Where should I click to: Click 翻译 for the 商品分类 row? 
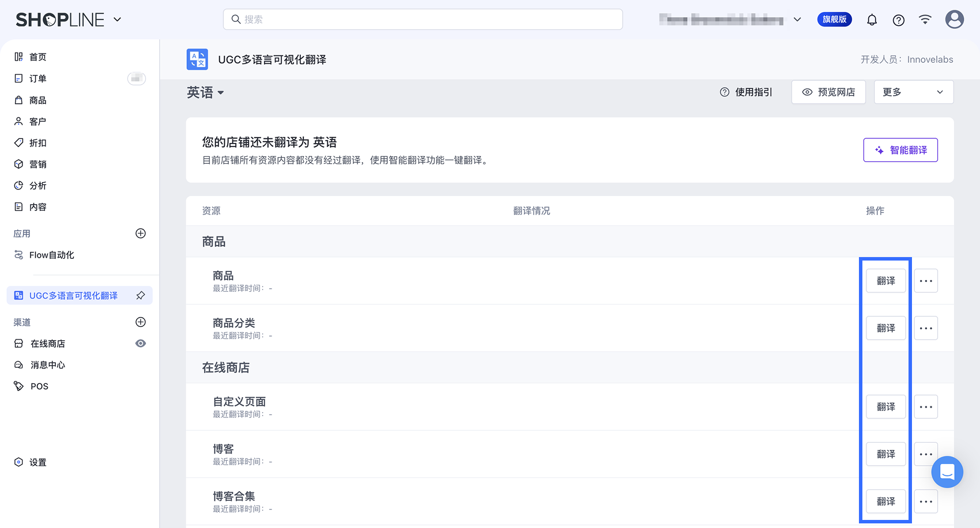point(886,328)
